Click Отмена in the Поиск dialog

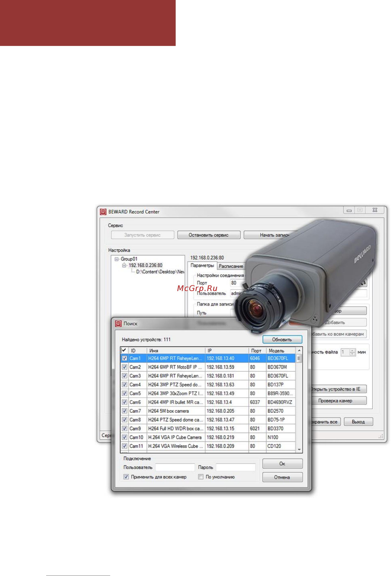(x=282, y=477)
